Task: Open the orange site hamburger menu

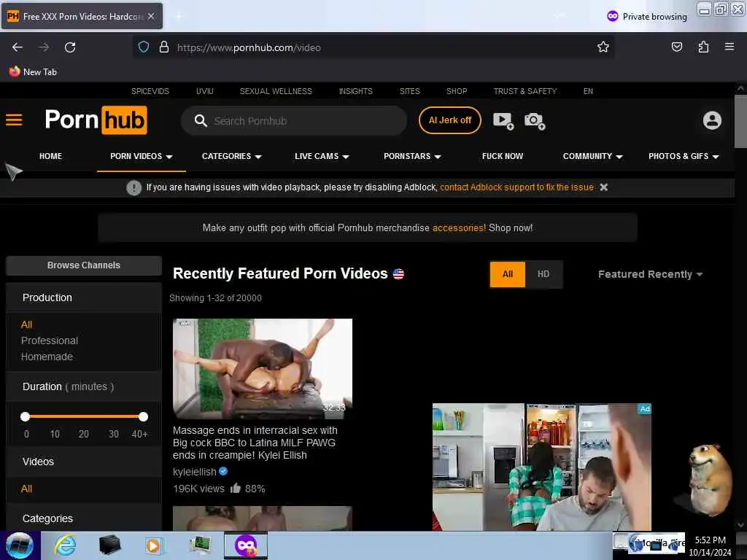Action: 14,120
